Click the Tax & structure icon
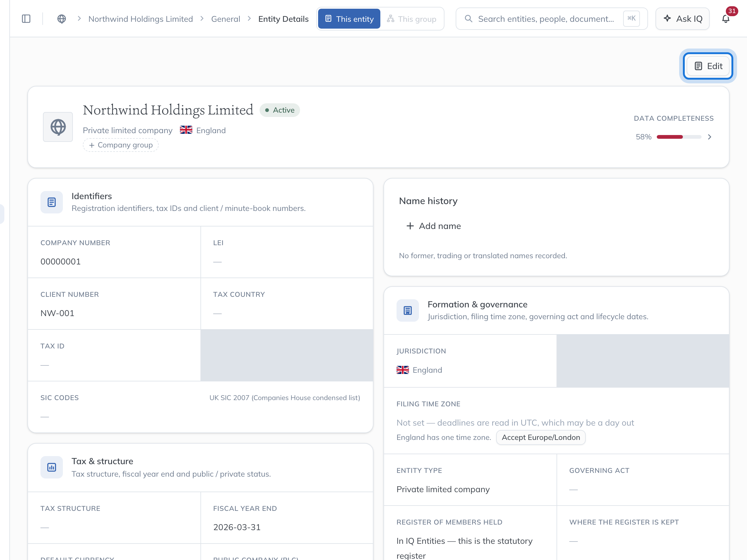 (52, 467)
